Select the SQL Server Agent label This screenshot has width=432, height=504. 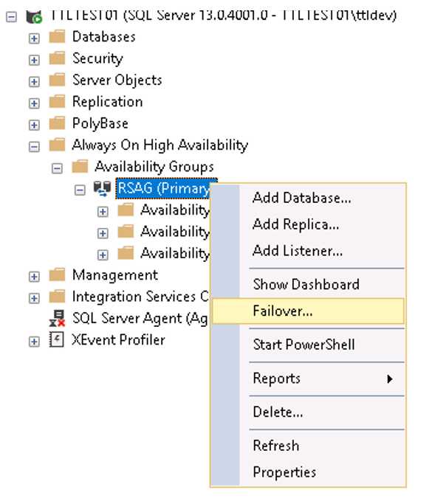140,318
